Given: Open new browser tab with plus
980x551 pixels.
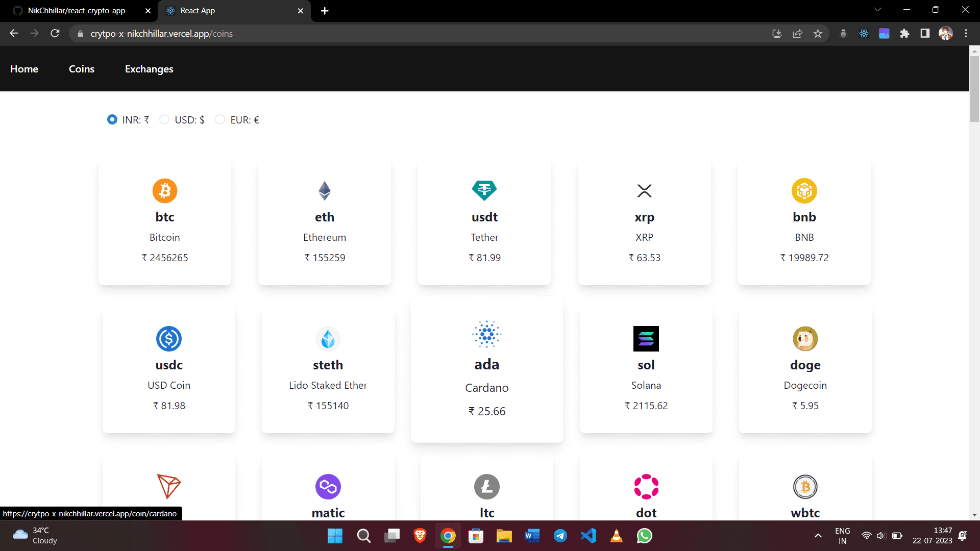Looking at the screenshot, I should (x=325, y=11).
